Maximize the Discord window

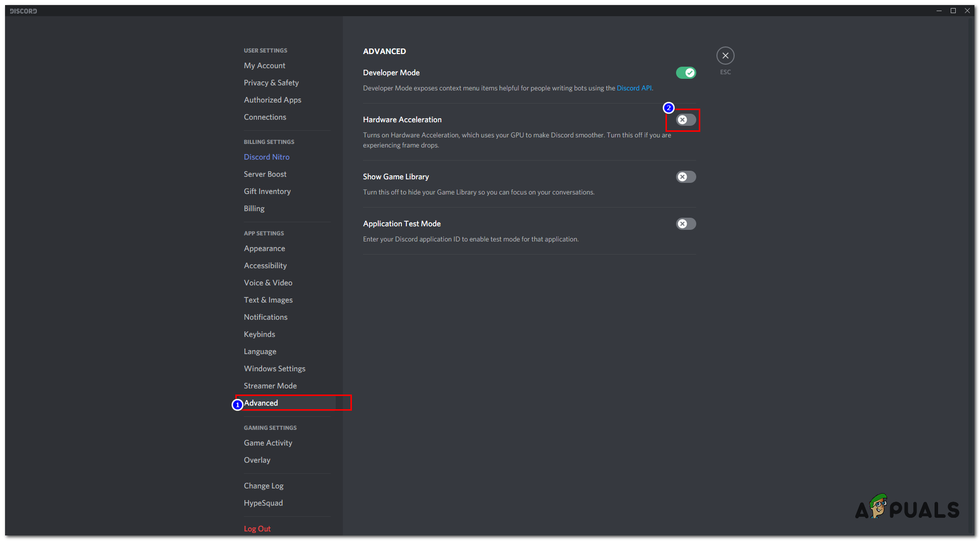click(953, 11)
